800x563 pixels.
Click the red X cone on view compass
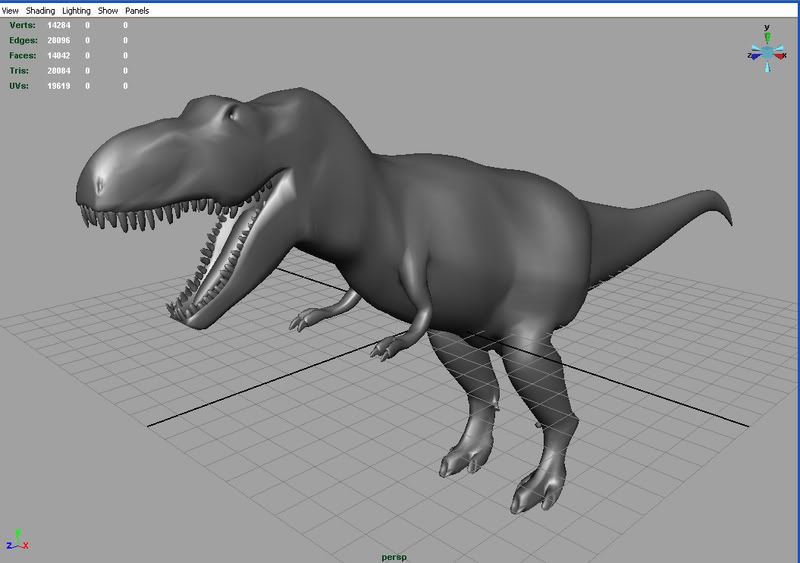[781, 55]
